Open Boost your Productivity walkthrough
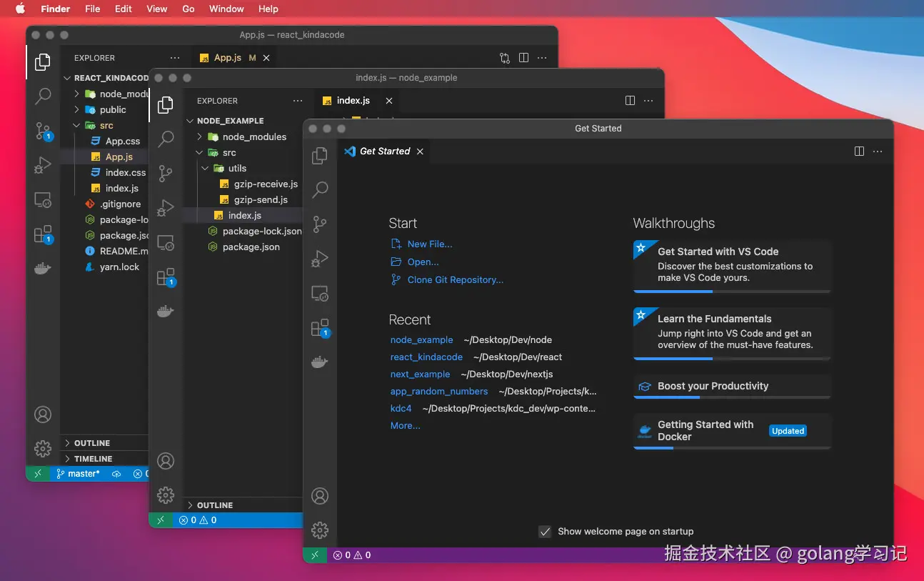Image resolution: width=924 pixels, height=581 pixels. click(x=732, y=387)
